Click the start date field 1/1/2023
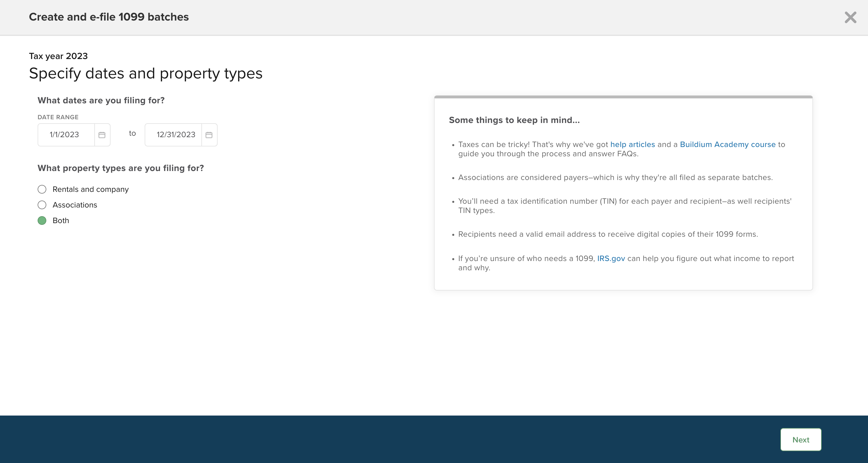Image resolution: width=868 pixels, height=463 pixels. 66,135
